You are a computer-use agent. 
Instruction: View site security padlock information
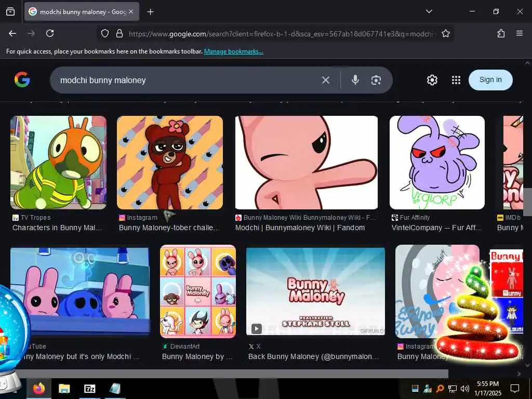[x=119, y=33]
